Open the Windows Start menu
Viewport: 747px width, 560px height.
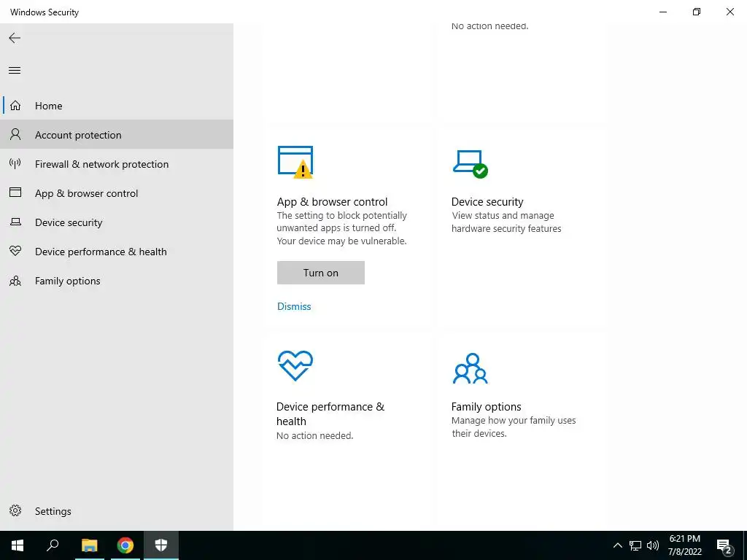[x=18, y=545]
